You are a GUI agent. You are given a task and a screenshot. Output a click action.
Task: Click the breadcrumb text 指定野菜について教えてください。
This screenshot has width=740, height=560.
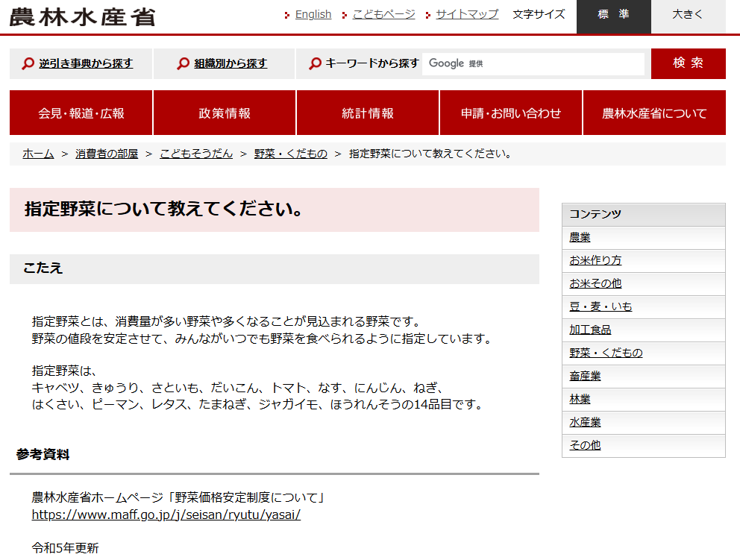point(431,154)
